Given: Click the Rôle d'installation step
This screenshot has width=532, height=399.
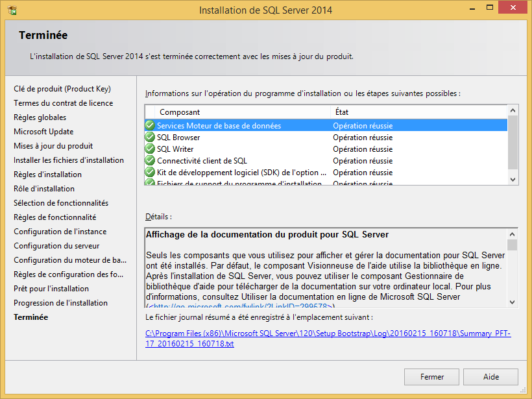Looking at the screenshot, I should coord(43,188).
